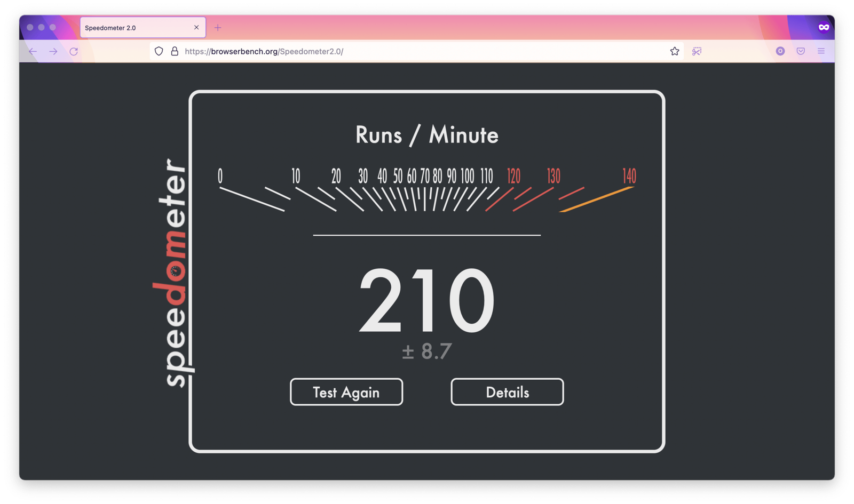Open the Firefox account icon

[780, 51]
